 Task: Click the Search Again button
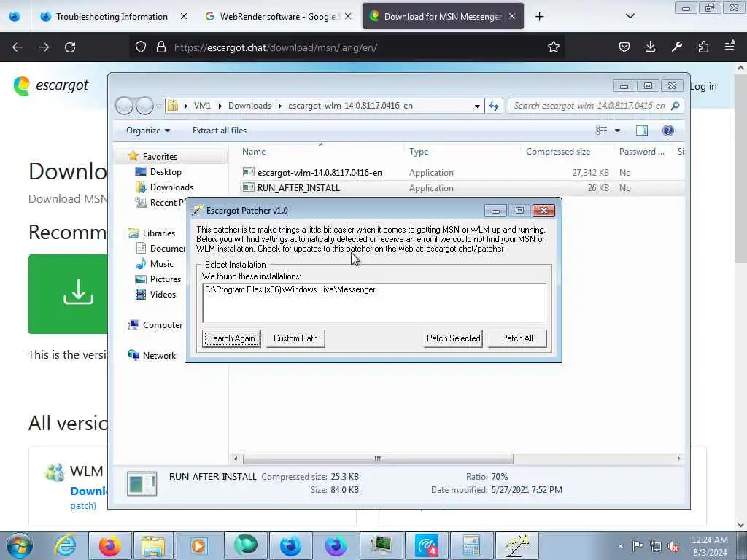tap(231, 338)
